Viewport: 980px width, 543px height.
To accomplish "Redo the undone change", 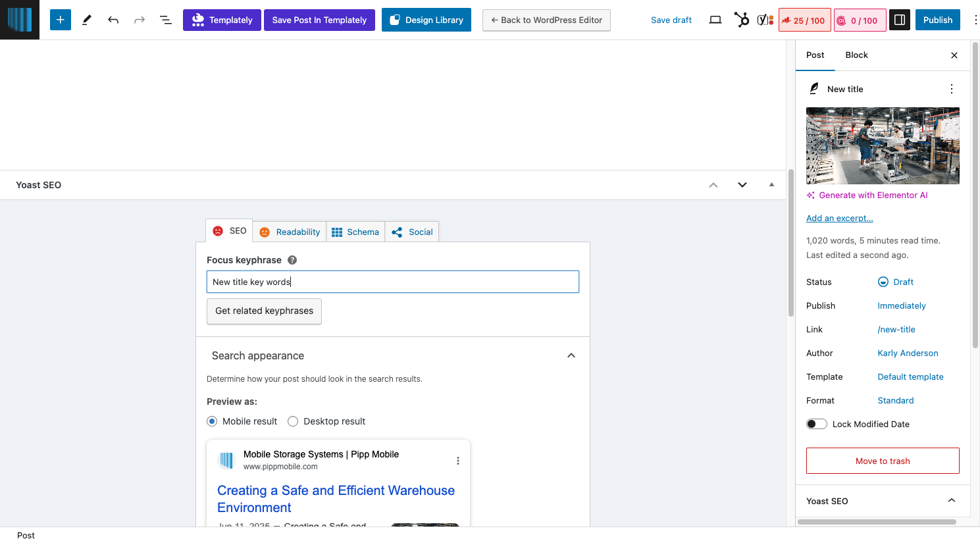I will pos(140,20).
